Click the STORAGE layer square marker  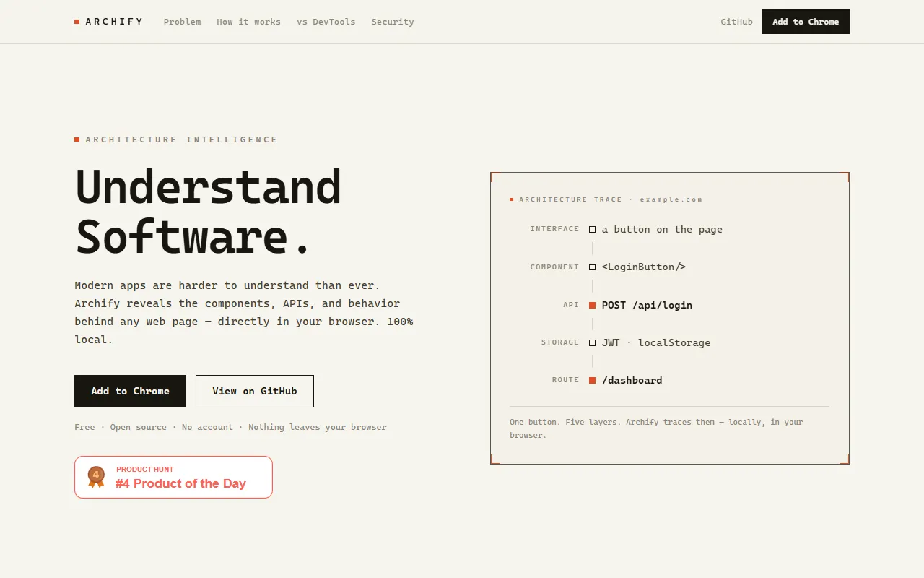[592, 342]
